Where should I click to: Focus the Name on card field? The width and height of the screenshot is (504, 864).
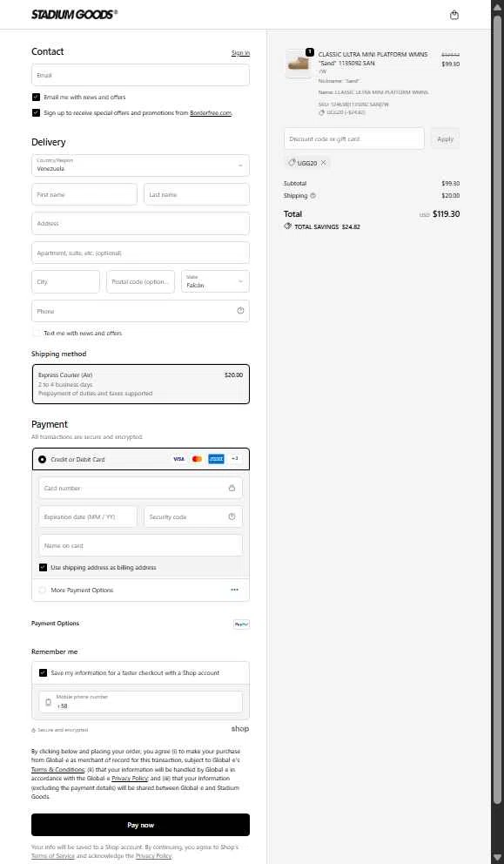140,545
